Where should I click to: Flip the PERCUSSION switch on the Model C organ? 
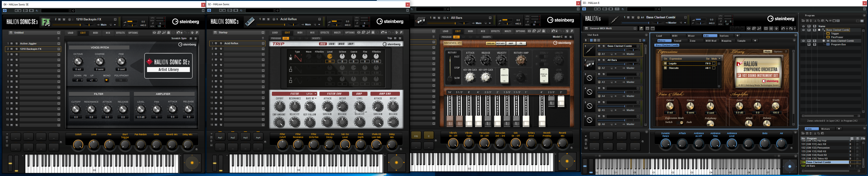544,75
